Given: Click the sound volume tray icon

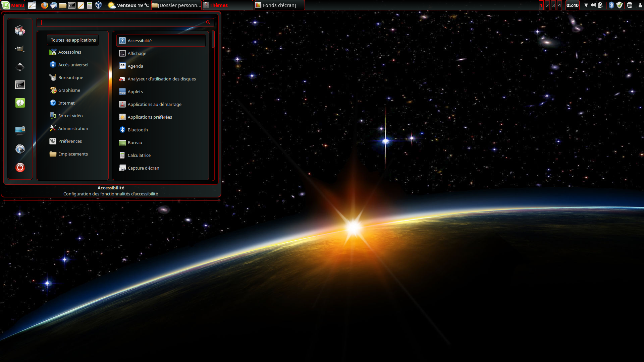Looking at the screenshot, I should [593, 5].
